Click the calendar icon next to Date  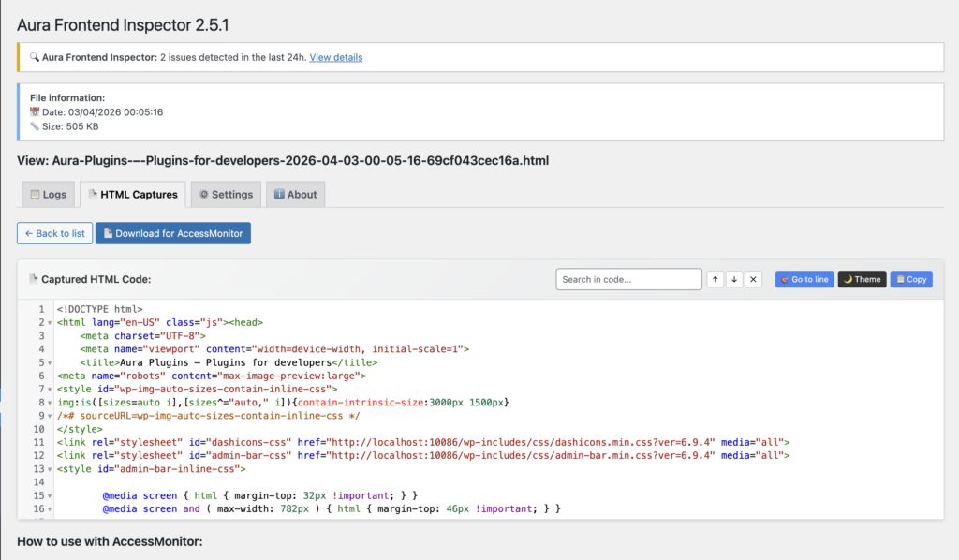tap(35, 112)
